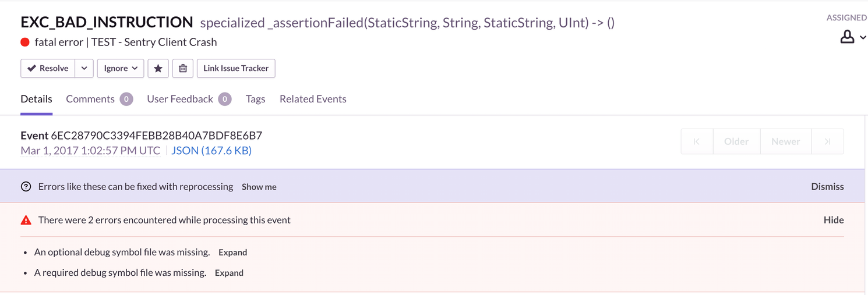868x295 pixels.
Task: Hide the processing errors panel
Action: point(834,220)
